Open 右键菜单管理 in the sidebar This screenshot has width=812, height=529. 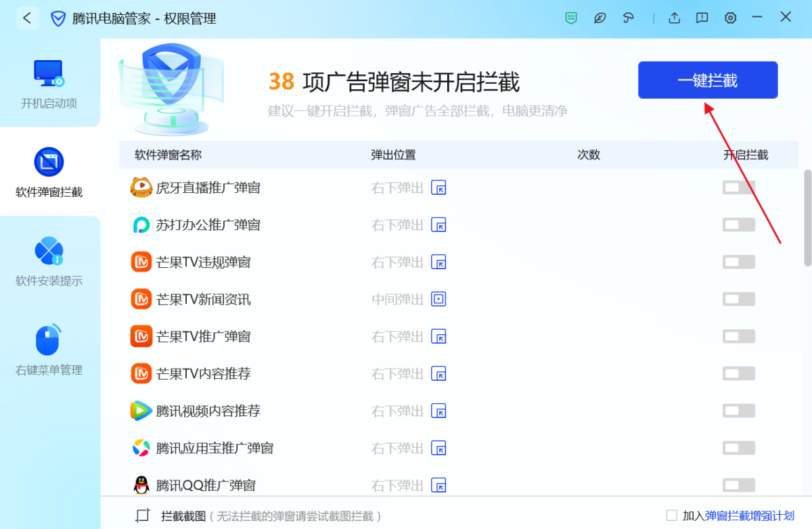pyautogui.click(x=49, y=347)
